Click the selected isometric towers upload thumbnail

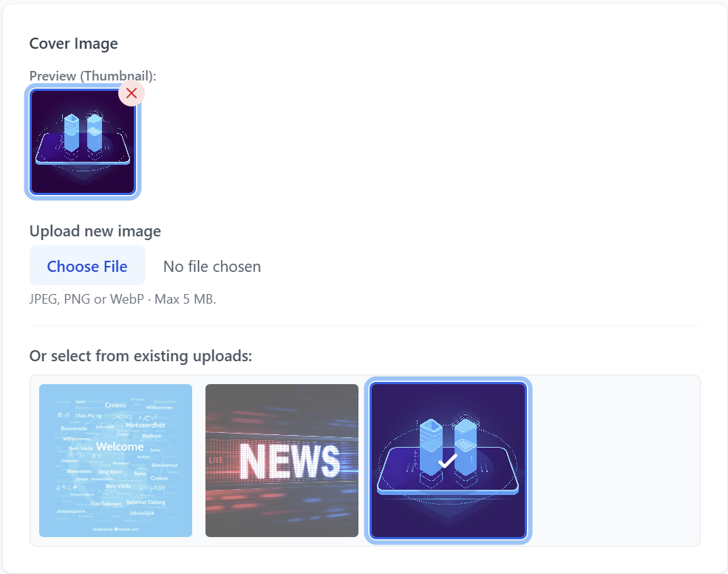click(x=448, y=460)
